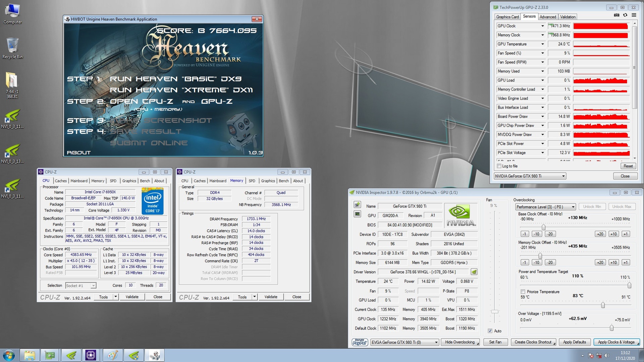Open the Performance Level [3] dropdown
Image resolution: width=644 pixels, height=362 pixels.
point(545,207)
